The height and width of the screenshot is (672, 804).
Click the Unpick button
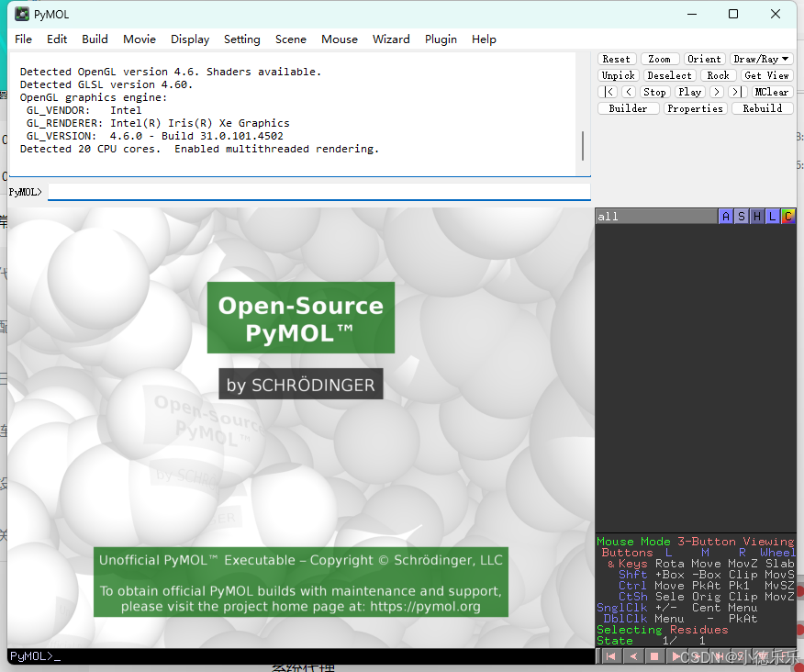pyautogui.click(x=619, y=75)
